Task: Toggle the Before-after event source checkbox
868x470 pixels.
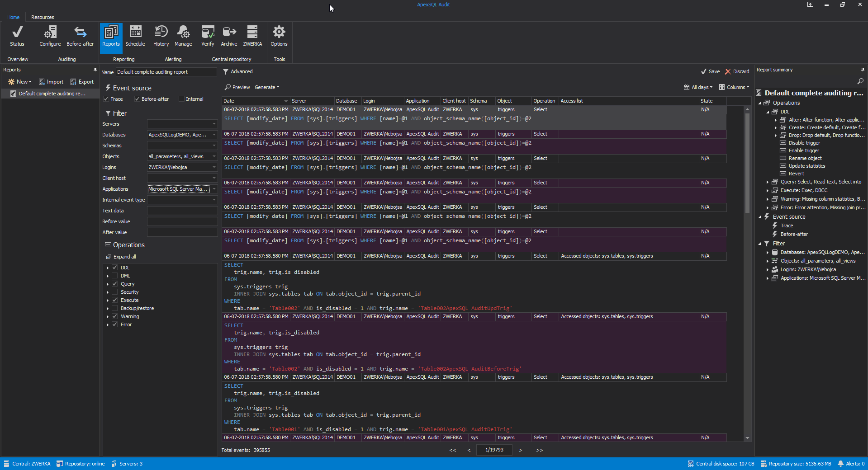Action: pyautogui.click(x=137, y=99)
